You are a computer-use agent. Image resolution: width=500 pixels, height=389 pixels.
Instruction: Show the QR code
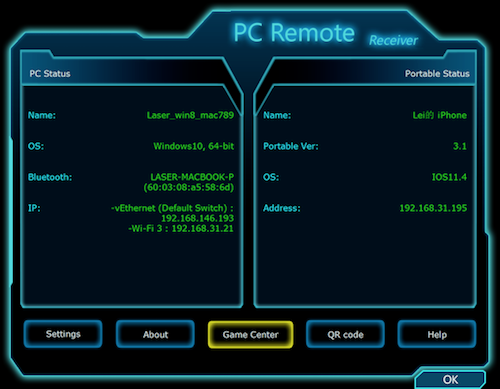pos(345,334)
